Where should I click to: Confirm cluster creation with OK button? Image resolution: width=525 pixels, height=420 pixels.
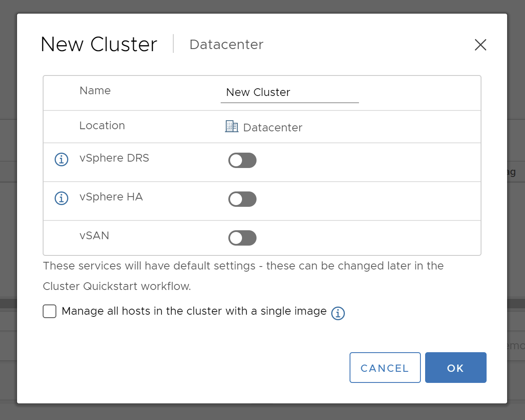455,368
